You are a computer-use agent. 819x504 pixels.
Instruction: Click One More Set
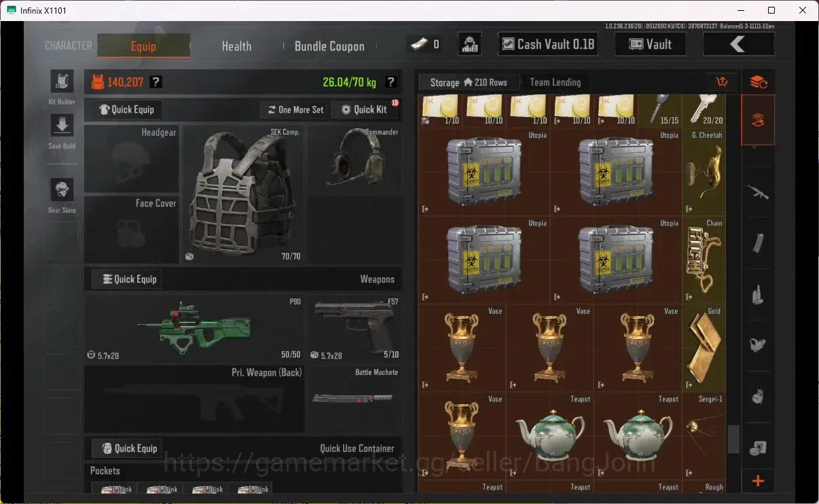tap(295, 109)
